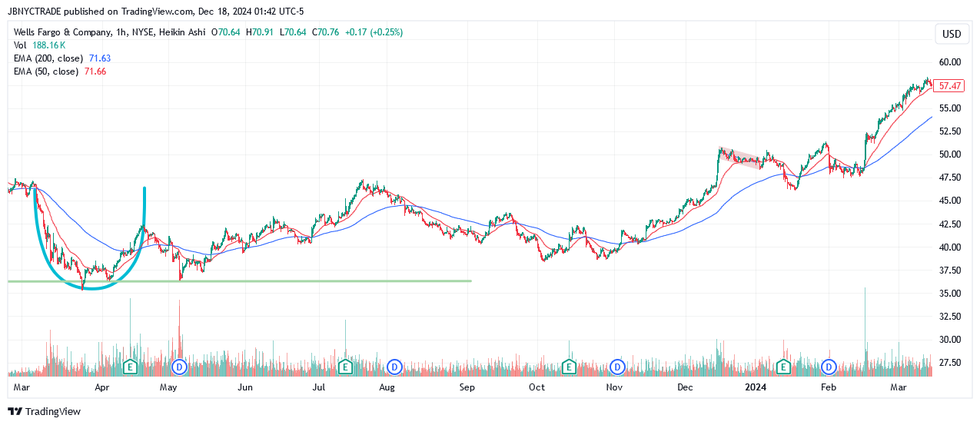Select the EMA (50, close) indicator legend
980x425 pixels.
point(44,71)
